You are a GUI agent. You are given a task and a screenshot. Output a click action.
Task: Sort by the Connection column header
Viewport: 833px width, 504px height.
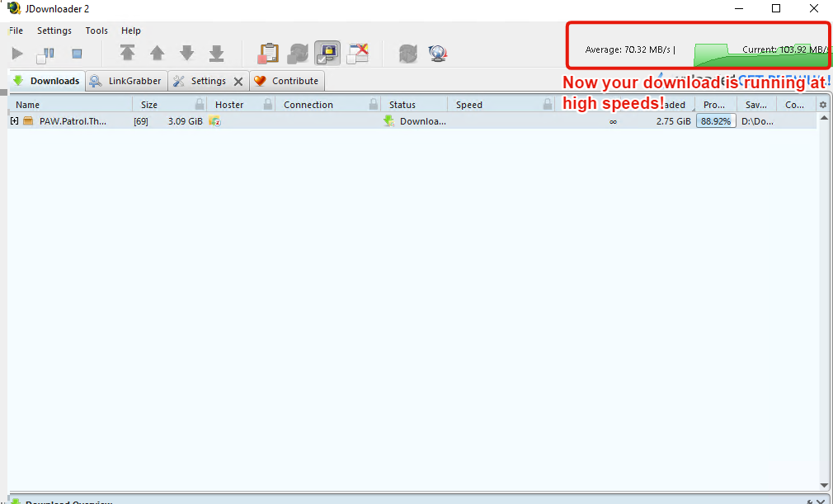coord(308,105)
